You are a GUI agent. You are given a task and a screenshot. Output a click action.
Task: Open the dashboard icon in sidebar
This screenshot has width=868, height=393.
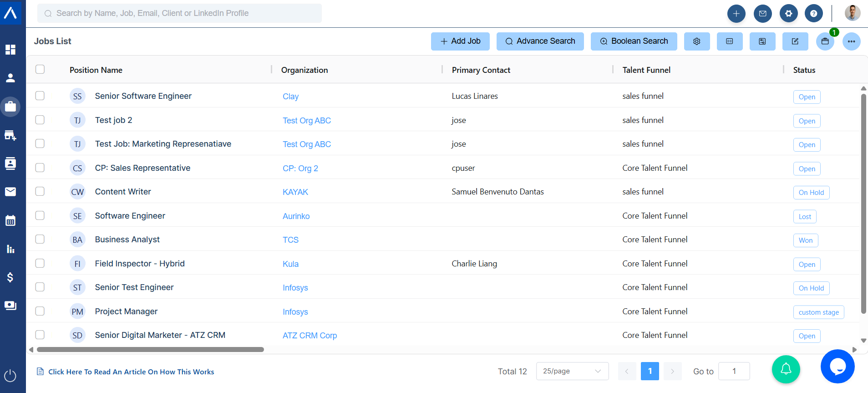coord(10,50)
